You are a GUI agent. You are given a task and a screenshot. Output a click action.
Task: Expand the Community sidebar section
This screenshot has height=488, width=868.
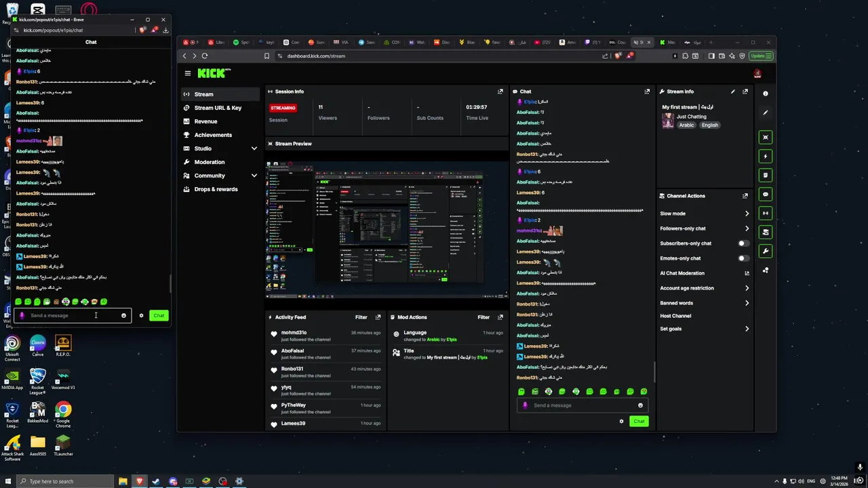click(x=254, y=176)
